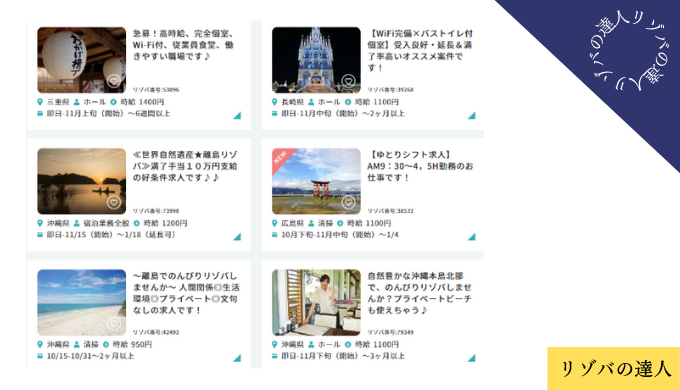680x390 pixels.
Task: Expand the 広島県 清掃 job card corner triangle
Action: coord(472,237)
